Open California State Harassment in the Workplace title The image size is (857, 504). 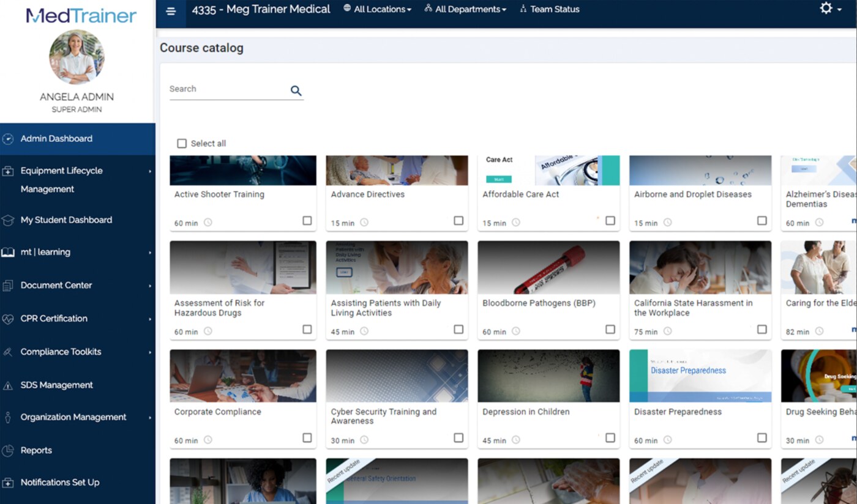(x=694, y=308)
